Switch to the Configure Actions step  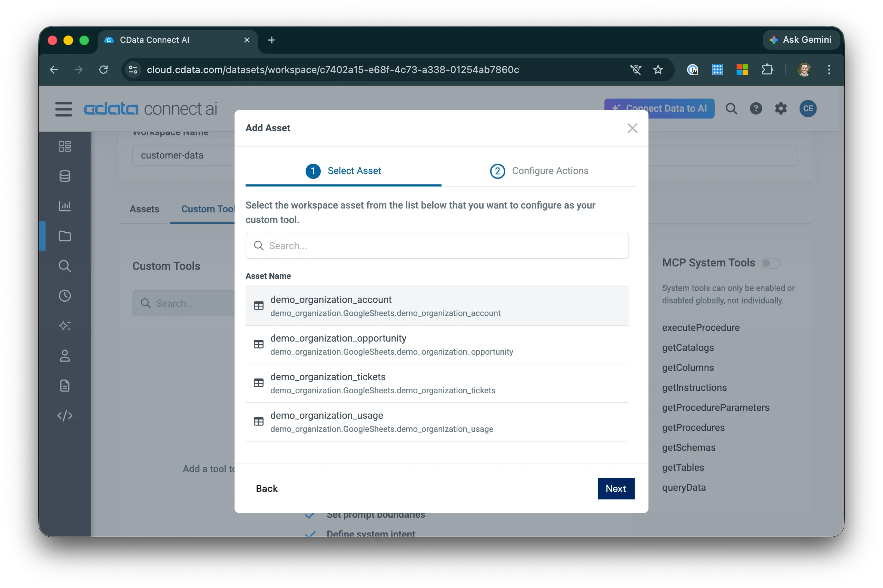click(x=539, y=171)
